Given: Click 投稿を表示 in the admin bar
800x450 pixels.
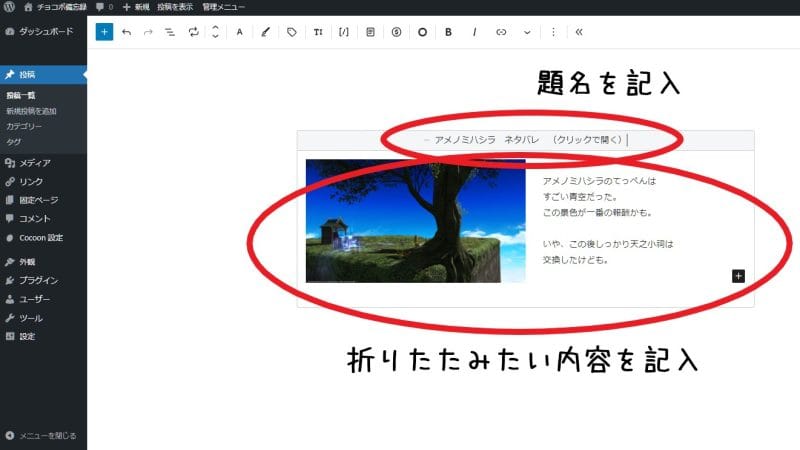Looking at the screenshot, I should click(175, 7).
